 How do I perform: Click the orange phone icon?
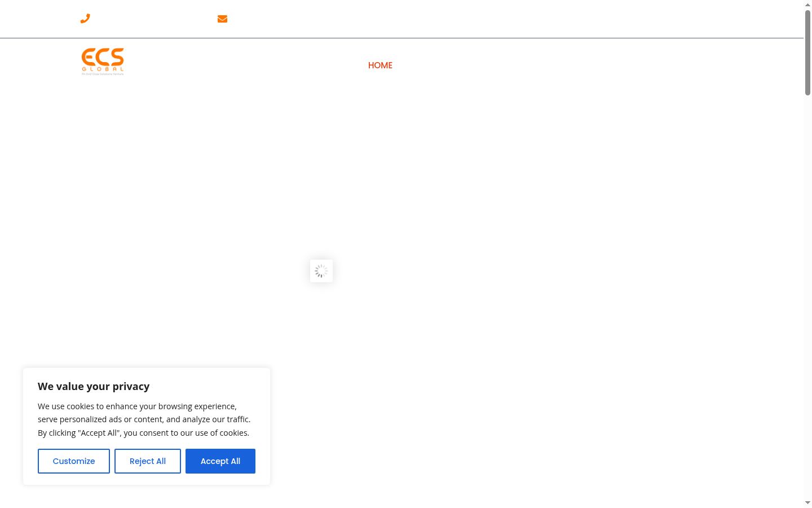(85, 19)
